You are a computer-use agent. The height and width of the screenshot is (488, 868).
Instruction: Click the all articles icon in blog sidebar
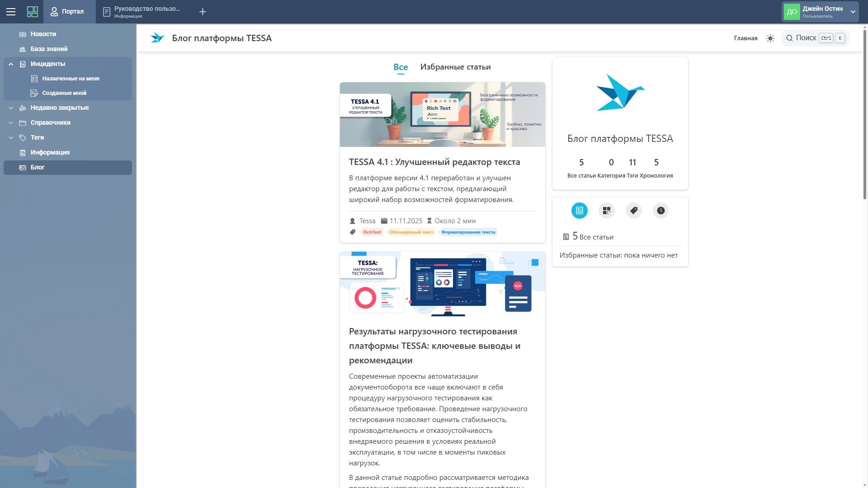[x=579, y=211]
